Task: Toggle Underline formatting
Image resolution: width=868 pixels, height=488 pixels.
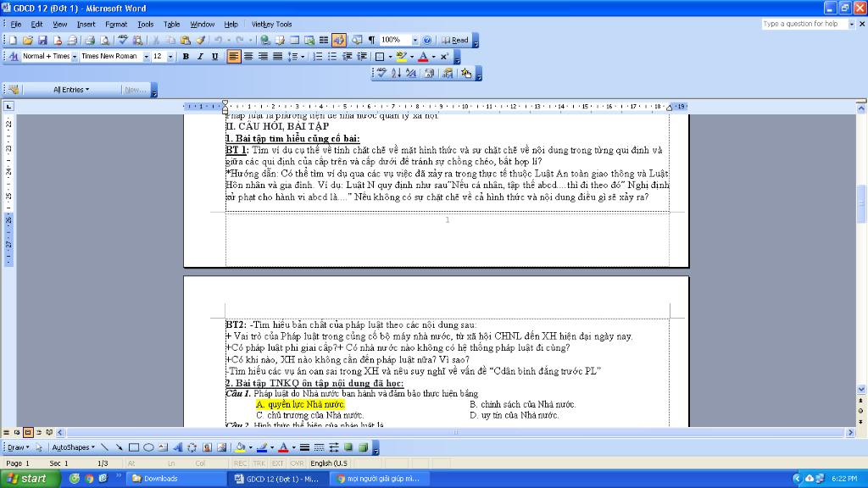Action: [214, 57]
